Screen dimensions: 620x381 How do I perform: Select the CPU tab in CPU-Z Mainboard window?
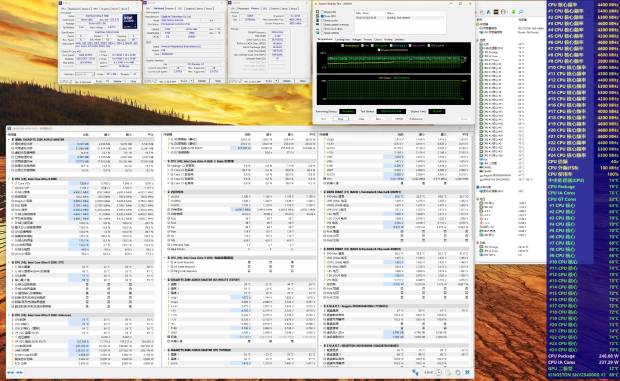point(148,9)
